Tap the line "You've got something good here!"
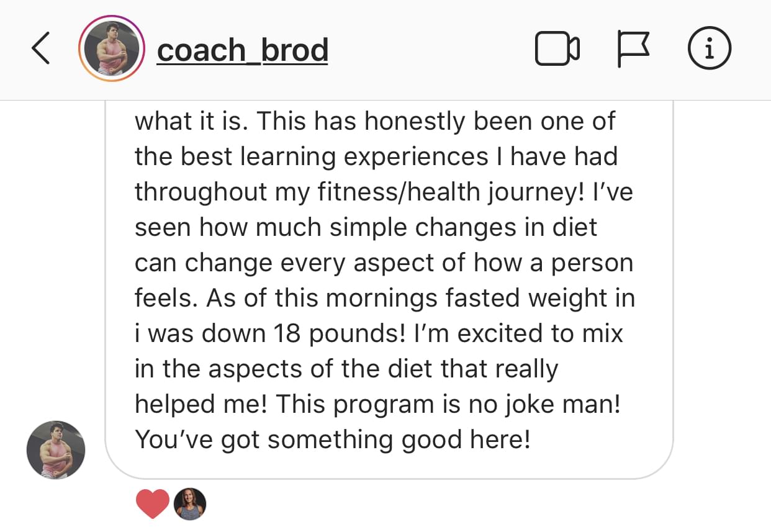Screen dimensions: 771x532 tap(333, 440)
